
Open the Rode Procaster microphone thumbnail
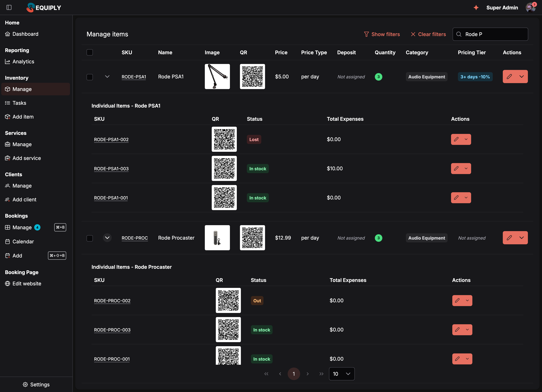pos(217,238)
